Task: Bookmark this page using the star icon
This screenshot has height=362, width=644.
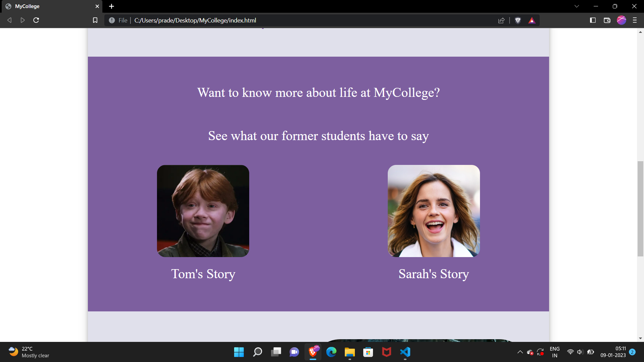Action: (x=95, y=20)
